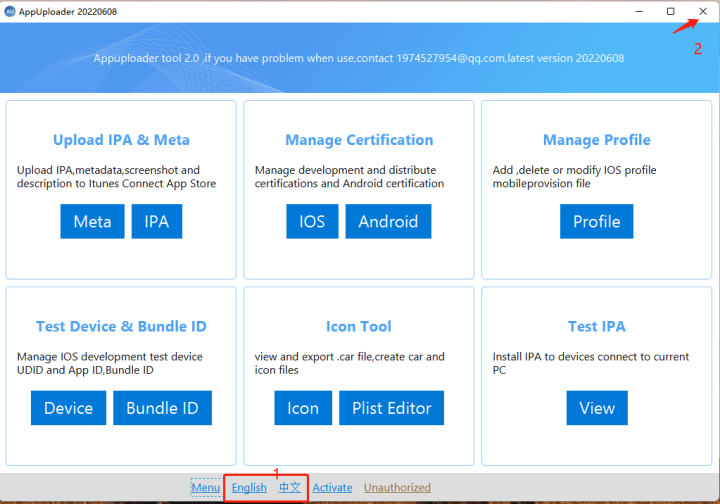Click the Test IPA heading
Image resolution: width=720 pixels, height=504 pixels.
pyautogui.click(x=596, y=326)
